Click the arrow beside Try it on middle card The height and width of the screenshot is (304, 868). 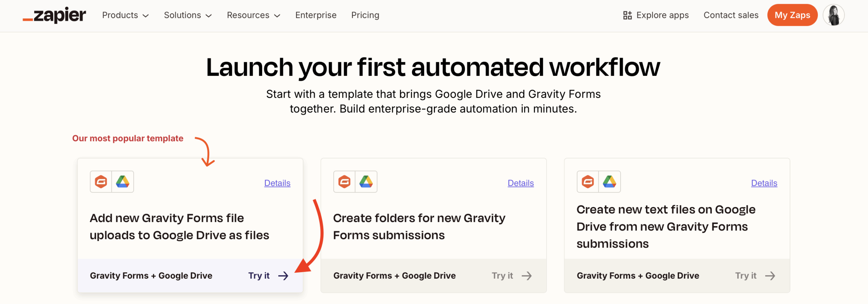tap(527, 276)
